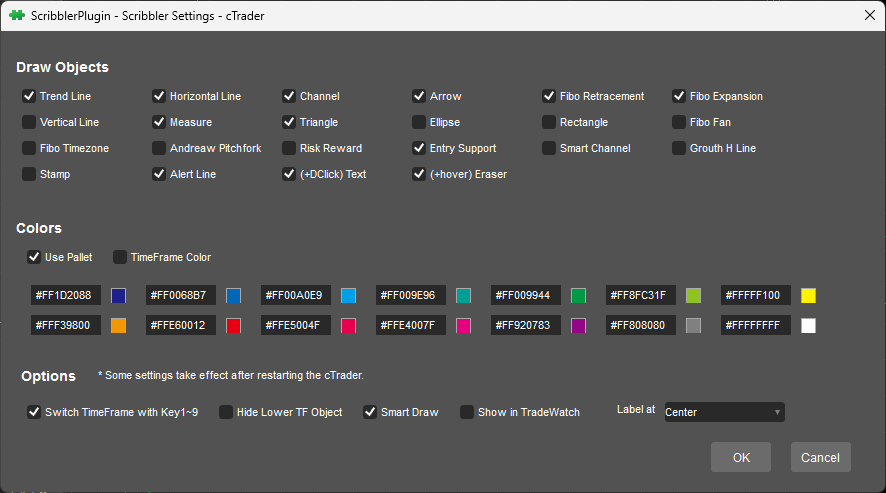Click the red #FFE60012 color swatch
The width and height of the screenshot is (886, 493).
point(234,325)
